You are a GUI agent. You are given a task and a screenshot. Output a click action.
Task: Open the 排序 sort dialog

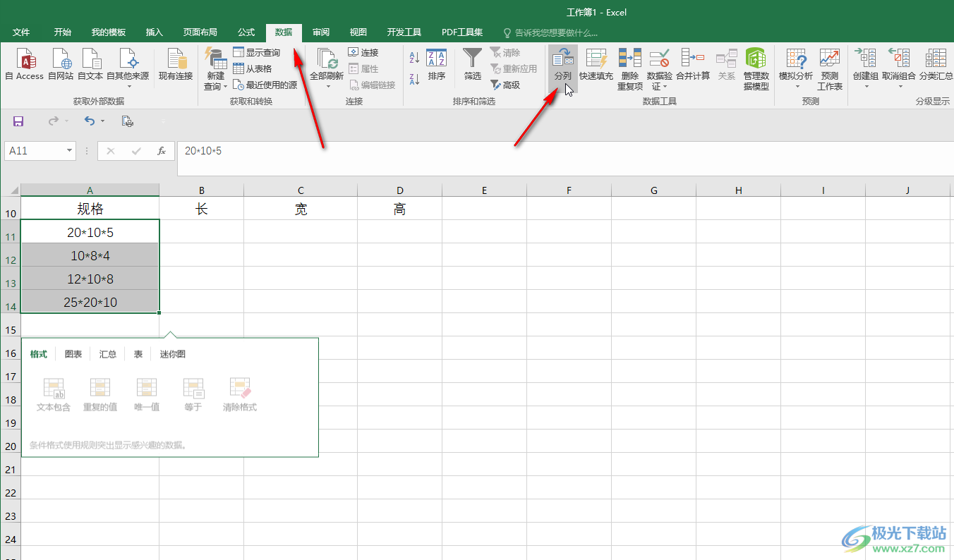point(437,64)
